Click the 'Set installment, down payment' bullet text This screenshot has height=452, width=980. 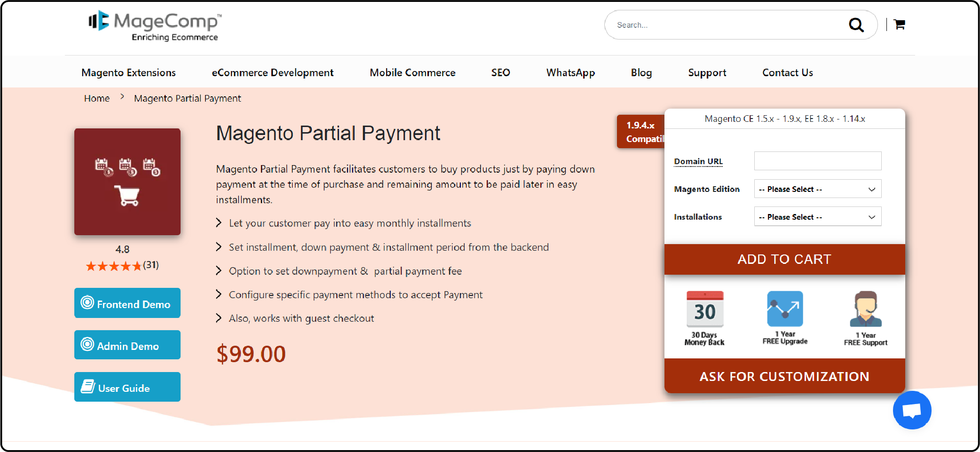point(388,247)
